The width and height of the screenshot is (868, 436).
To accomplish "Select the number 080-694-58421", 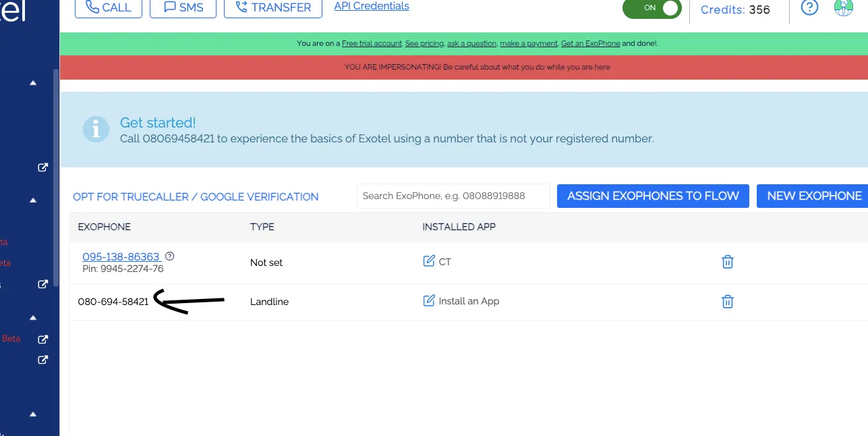I will [x=113, y=302].
